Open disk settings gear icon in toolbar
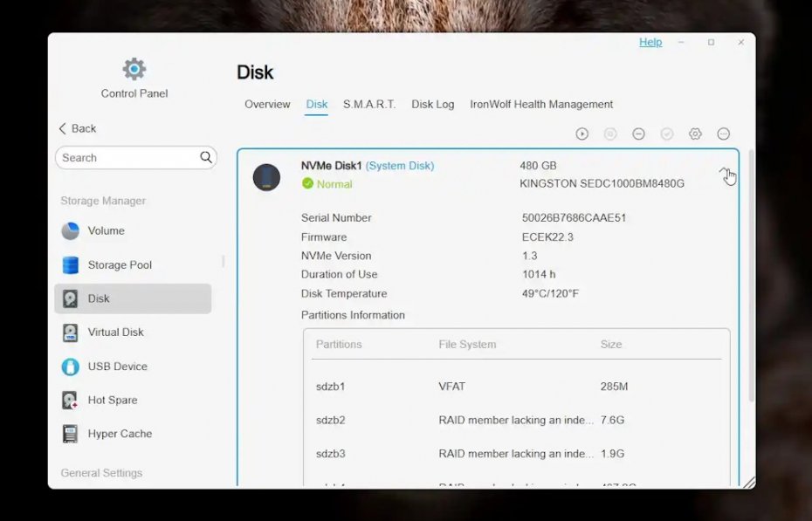 [695, 134]
